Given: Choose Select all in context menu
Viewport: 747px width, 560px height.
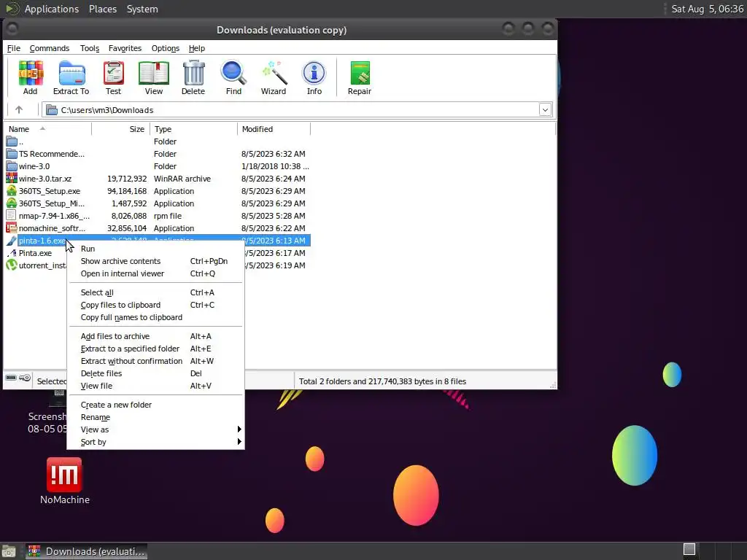Looking at the screenshot, I should (156, 292).
